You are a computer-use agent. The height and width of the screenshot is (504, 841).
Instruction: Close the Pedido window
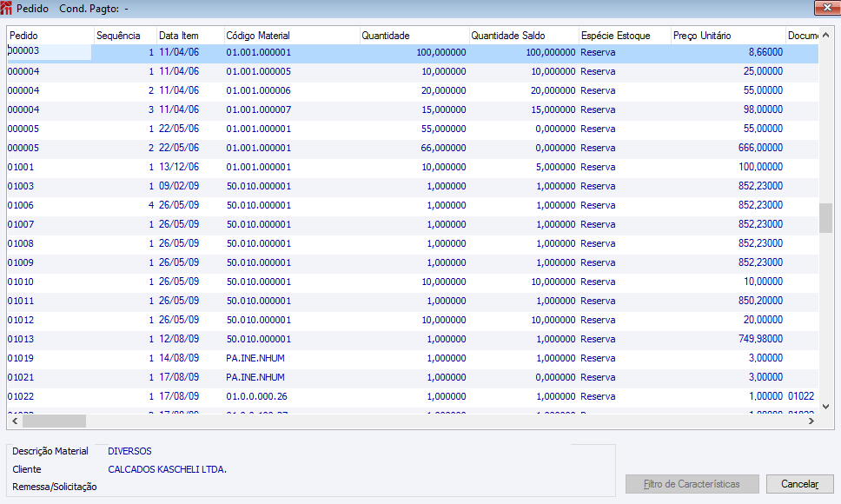(x=826, y=8)
